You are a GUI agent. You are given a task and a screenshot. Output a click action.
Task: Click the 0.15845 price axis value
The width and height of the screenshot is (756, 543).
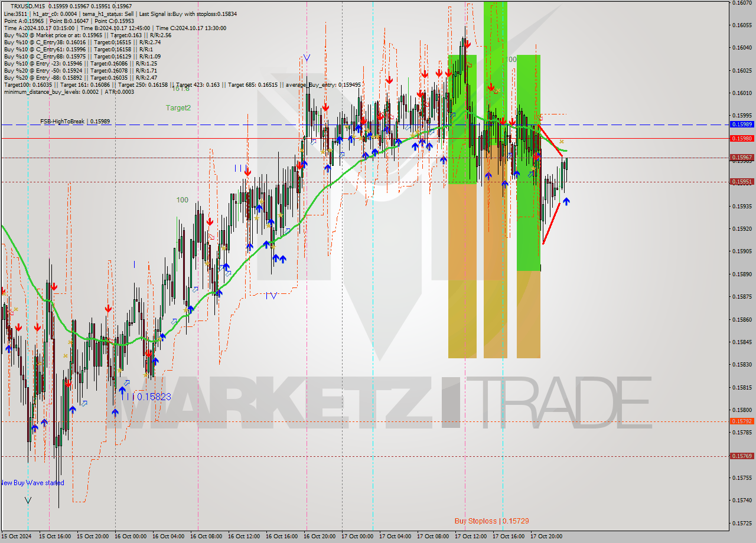pos(742,342)
